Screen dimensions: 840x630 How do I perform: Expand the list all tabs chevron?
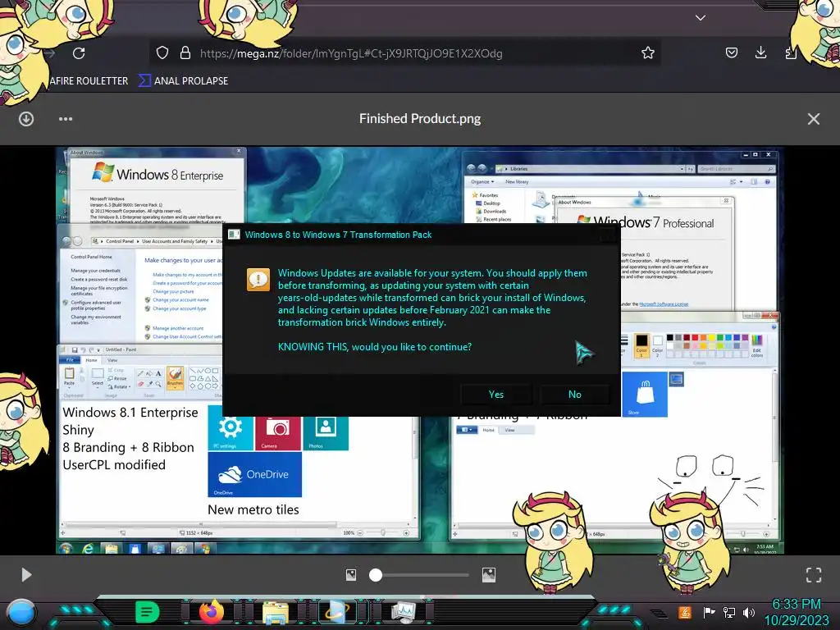pos(701,18)
